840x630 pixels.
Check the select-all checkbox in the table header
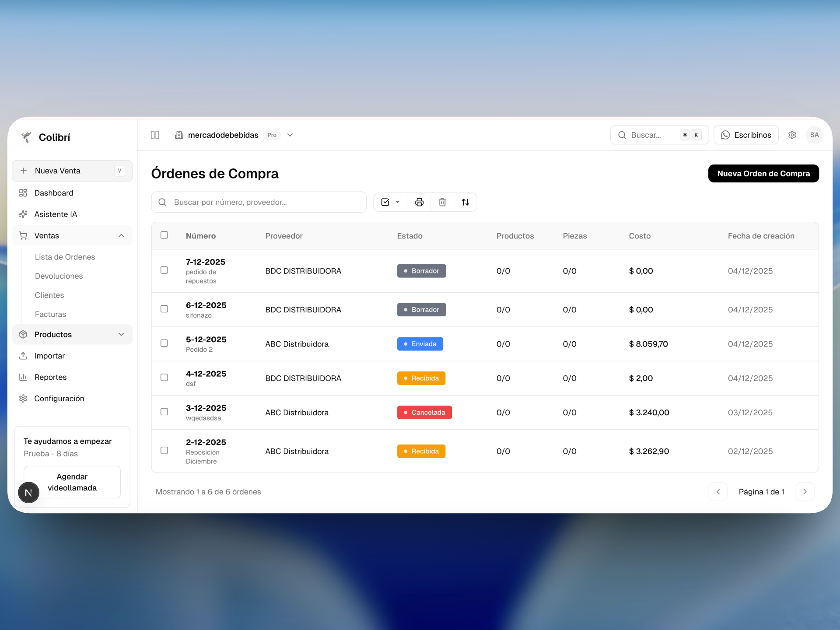[x=164, y=235]
